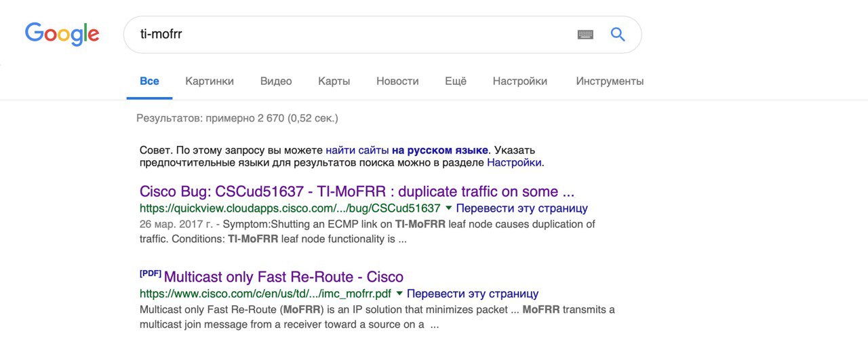This screenshot has width=868, height=342.
Task: Open the Инструменты search tools
Action: click(x=610, y=81)
